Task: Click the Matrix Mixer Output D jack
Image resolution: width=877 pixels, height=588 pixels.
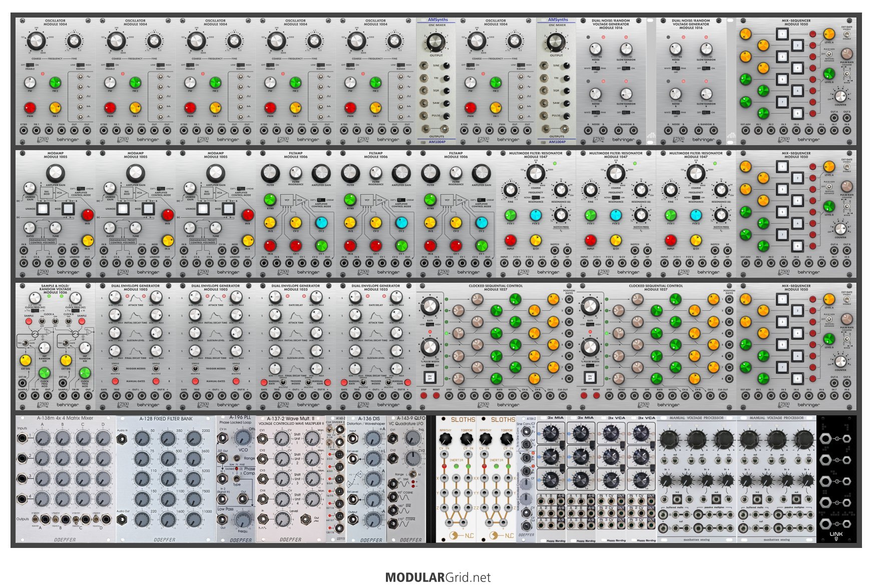Action: (x=107, y=519)
